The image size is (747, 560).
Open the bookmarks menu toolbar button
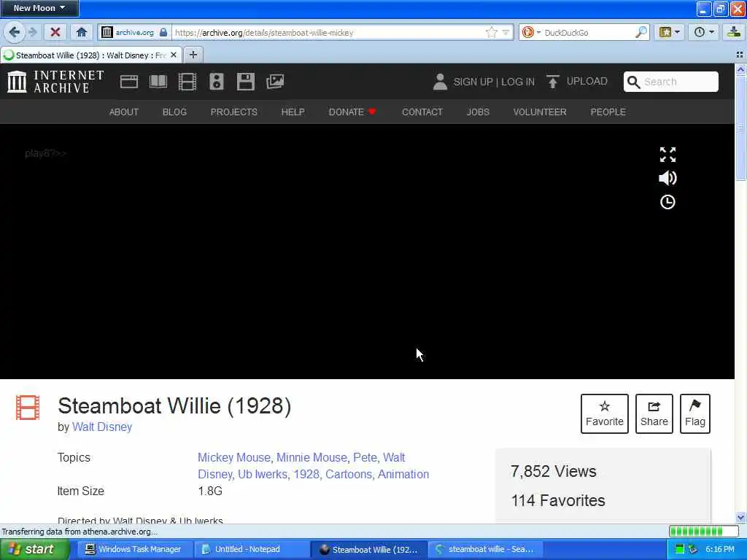click(670, 32)
